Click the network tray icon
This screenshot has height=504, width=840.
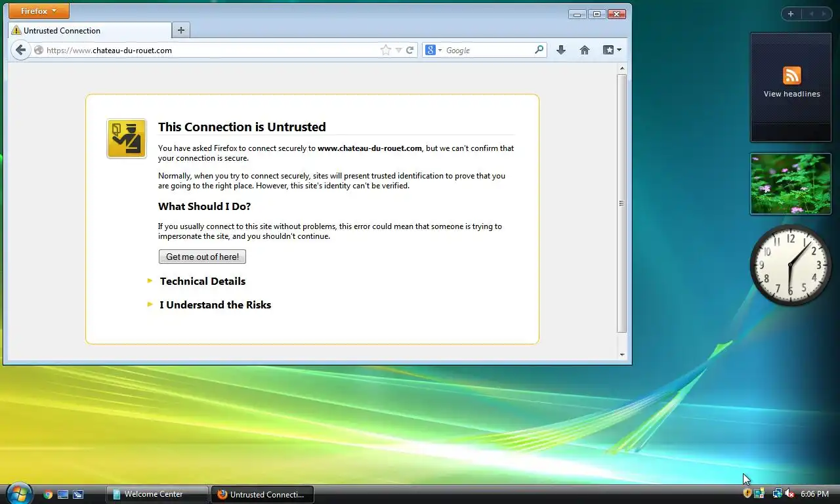coord(777,493)
